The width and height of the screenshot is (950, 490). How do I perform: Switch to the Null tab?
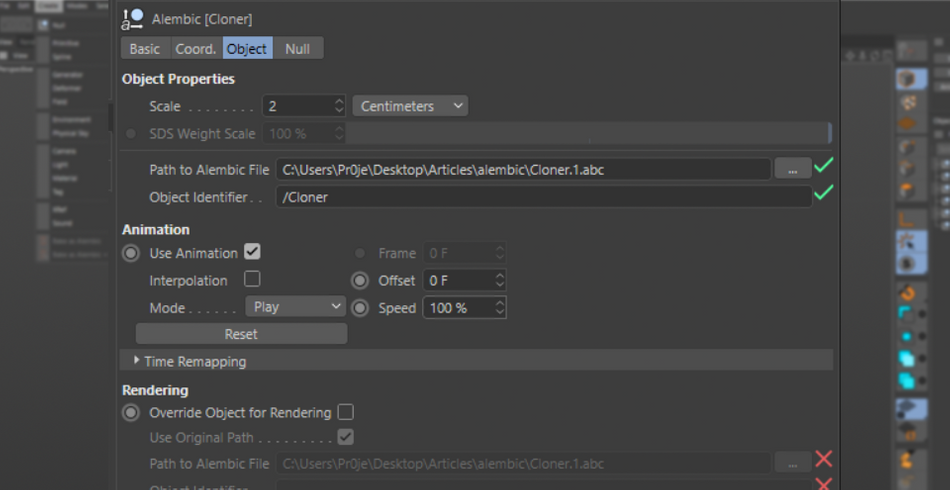pos(297,49)
